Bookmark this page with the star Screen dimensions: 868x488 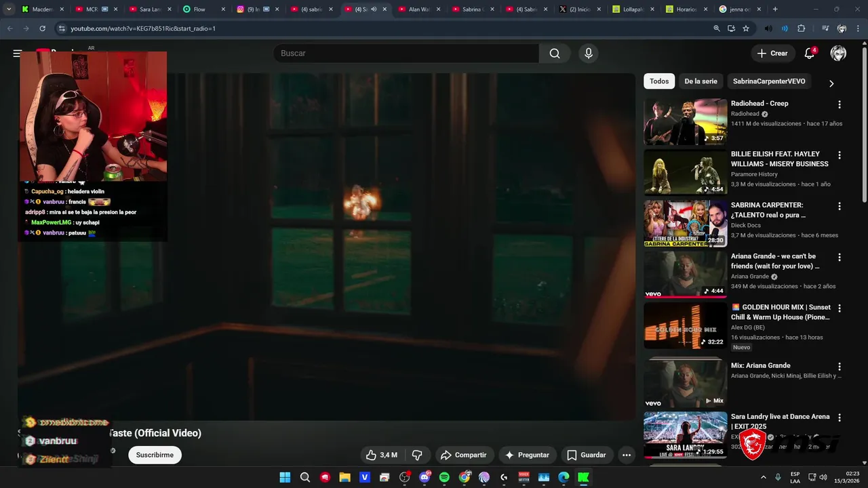coord(746,28)
